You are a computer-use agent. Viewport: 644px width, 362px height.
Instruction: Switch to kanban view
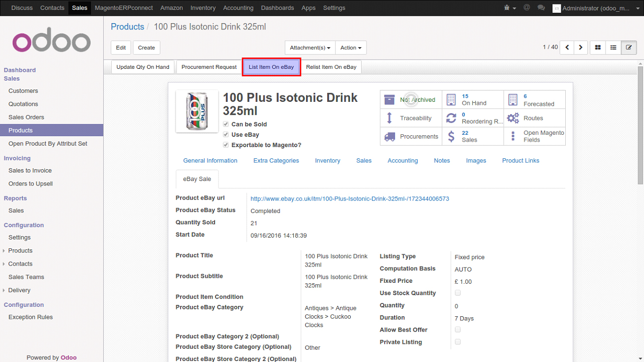coord(598,47)
